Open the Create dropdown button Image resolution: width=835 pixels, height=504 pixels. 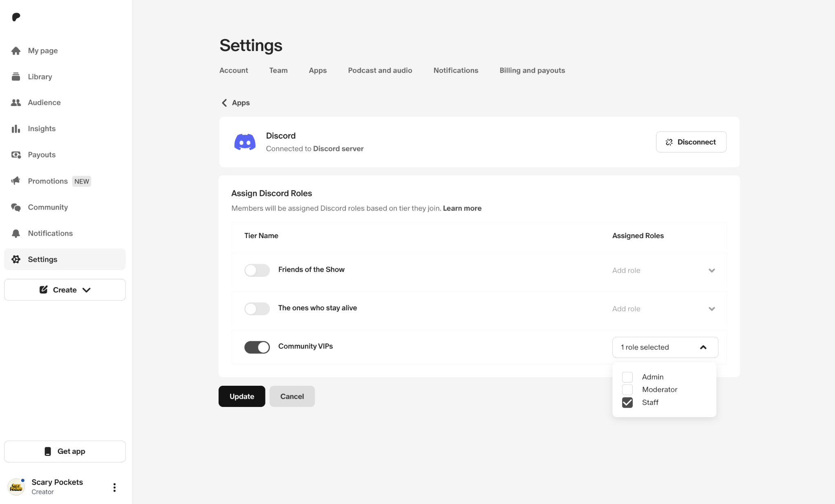(65, 290)
